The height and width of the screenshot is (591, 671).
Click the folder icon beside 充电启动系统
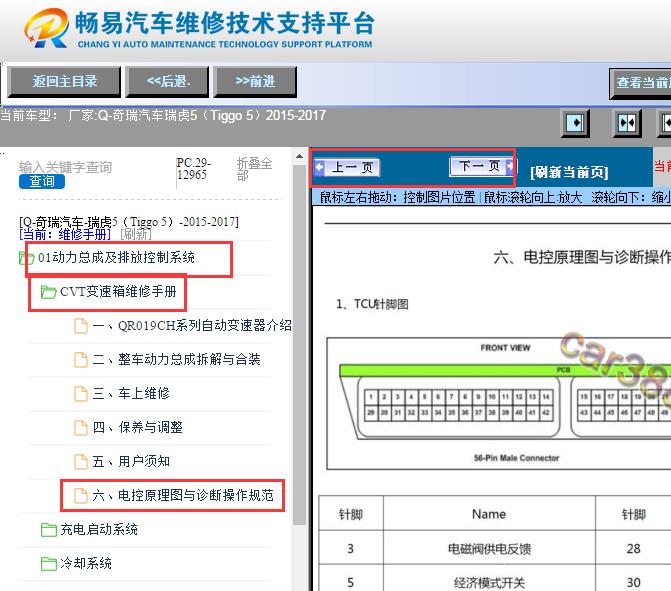click(x=48, y=530)
